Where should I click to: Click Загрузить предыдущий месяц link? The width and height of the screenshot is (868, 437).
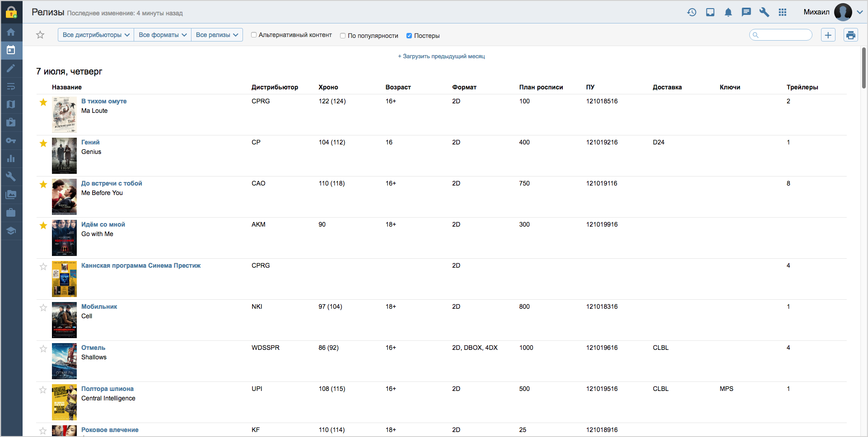pos(441,56)
